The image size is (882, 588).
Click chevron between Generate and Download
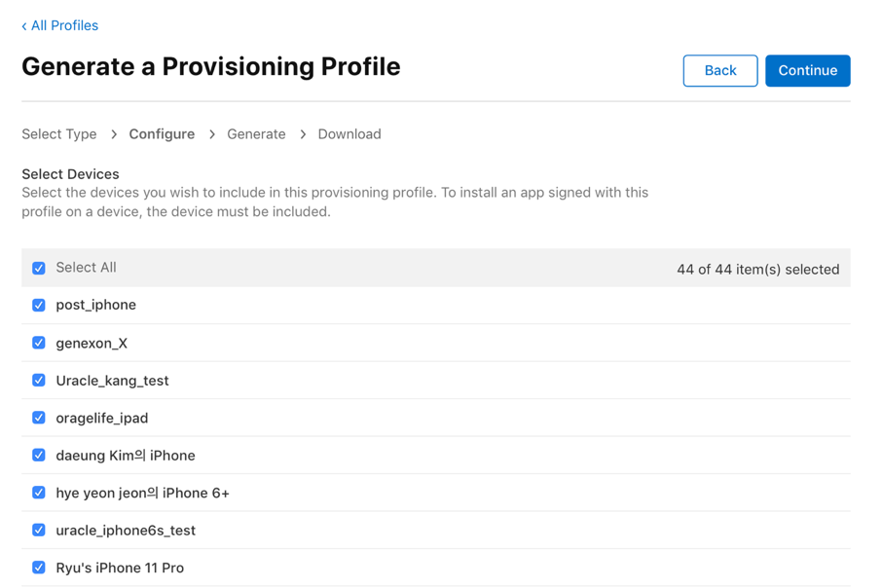point(303,134)
